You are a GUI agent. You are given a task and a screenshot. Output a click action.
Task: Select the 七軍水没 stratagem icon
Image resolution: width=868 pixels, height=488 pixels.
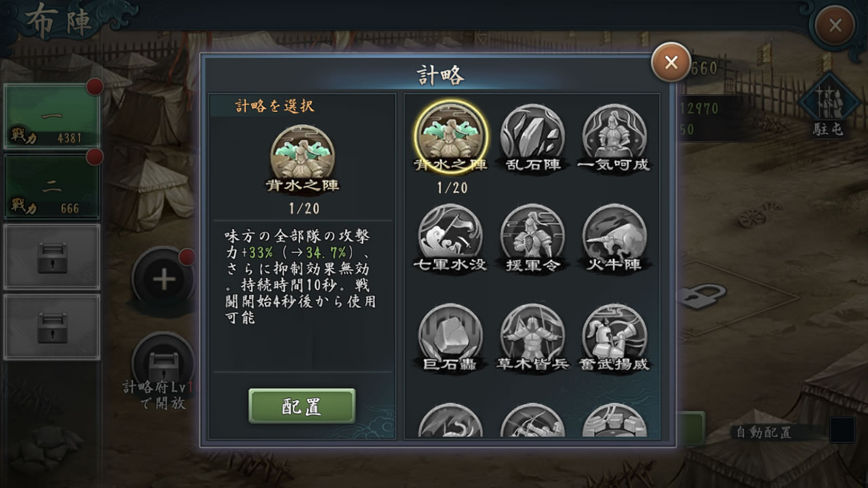450,236
